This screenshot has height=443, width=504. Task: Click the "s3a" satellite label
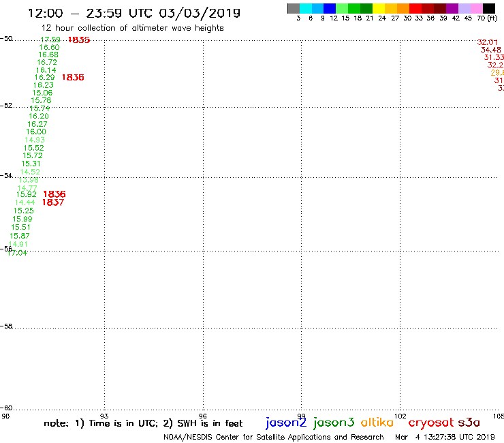(x=469, y=423)
